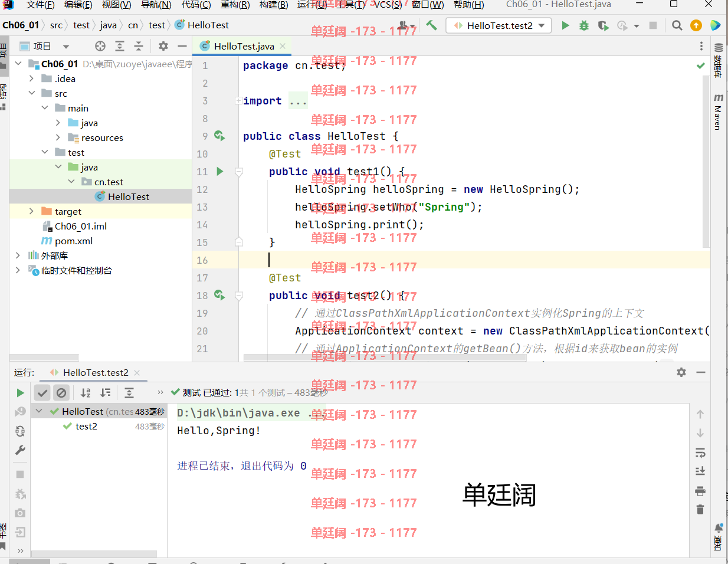
Task: Unfold collapsed import statements on line 3
Action: 238,101
